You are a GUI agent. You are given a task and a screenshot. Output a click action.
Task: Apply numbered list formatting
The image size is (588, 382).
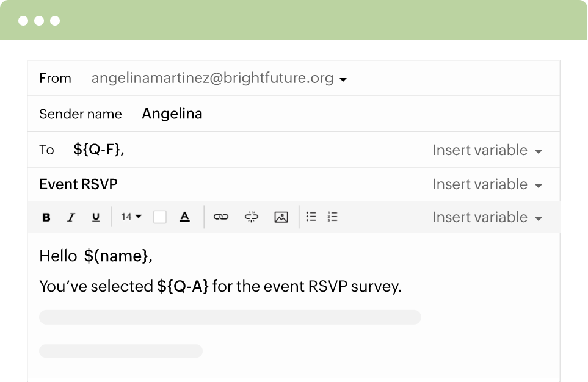tap(333, 217)
